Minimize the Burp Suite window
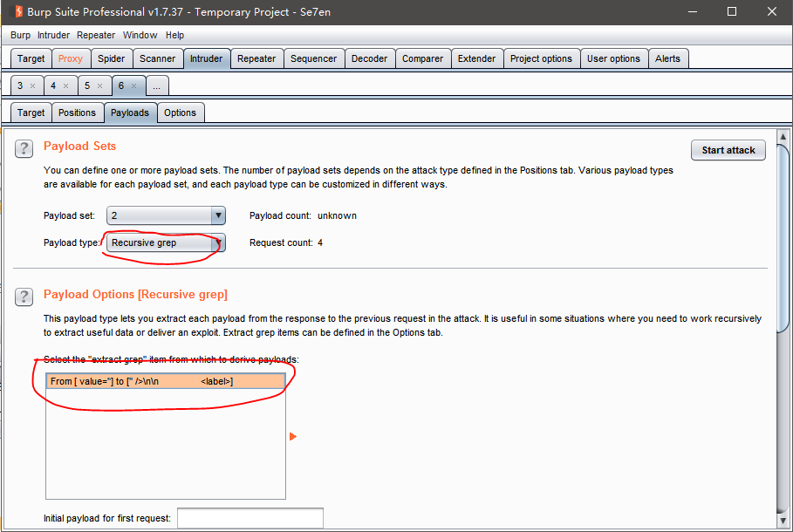 click(x=693, y=11)
